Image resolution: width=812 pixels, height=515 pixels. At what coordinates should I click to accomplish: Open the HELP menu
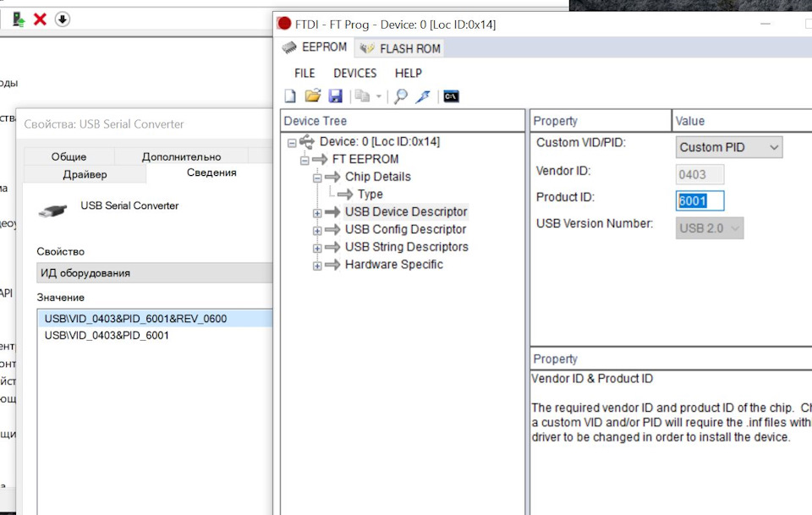pos(408,73)
